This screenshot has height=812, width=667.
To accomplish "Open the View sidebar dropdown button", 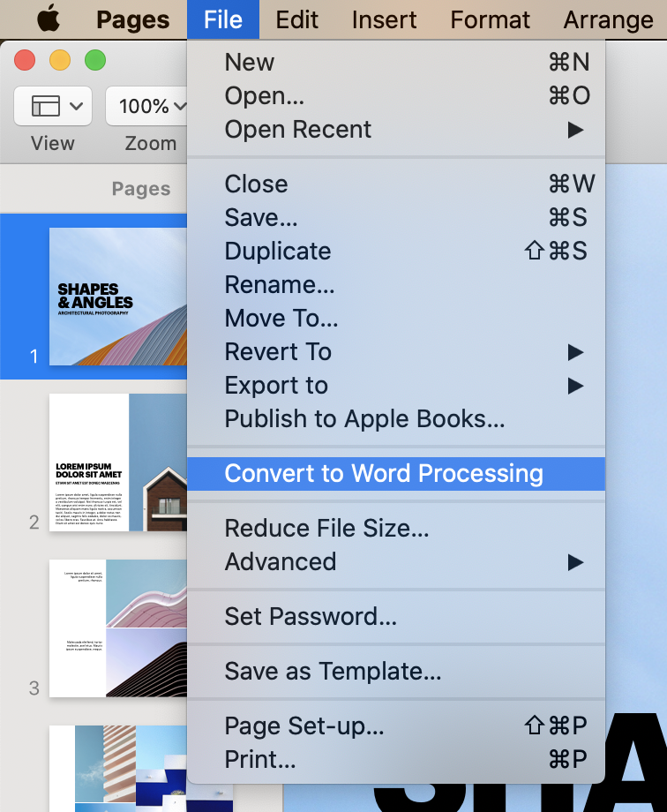I will tap(53, 106).
